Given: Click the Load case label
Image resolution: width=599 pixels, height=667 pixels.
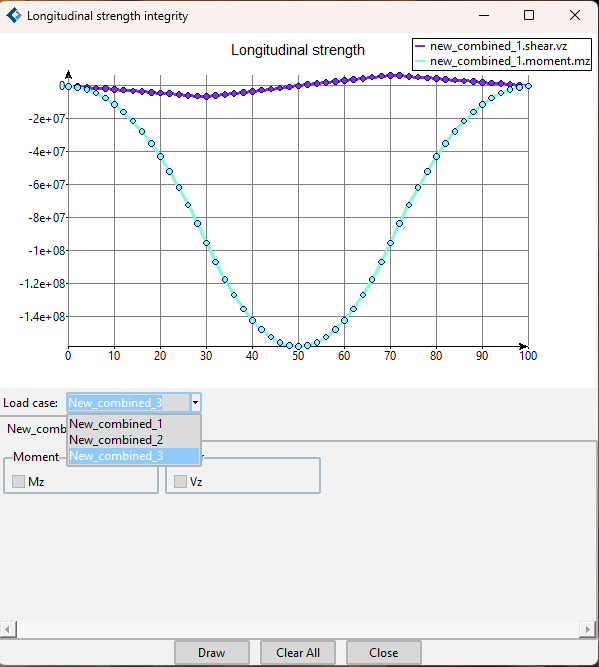Looking at the screenshot, I should coord(31,403).
